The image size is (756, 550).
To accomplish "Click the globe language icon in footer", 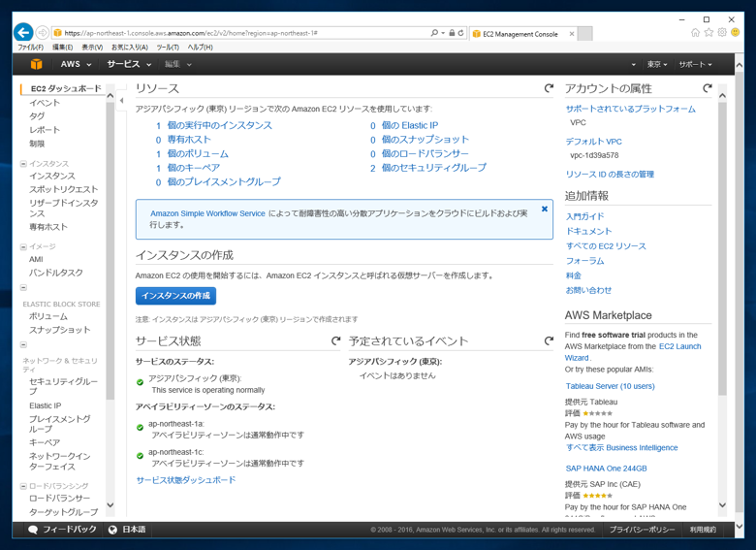I will click(112, 530).
